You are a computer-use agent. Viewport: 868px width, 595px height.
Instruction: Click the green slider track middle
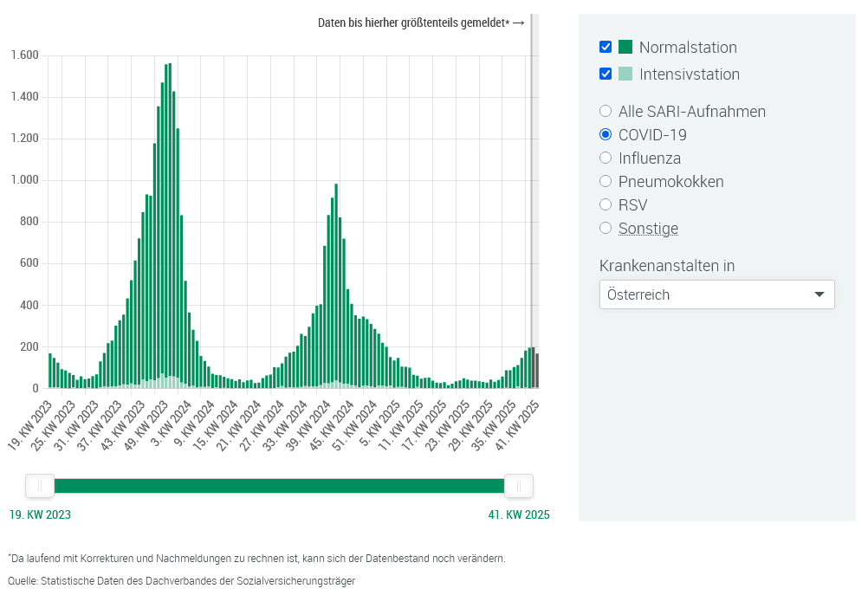279,486
